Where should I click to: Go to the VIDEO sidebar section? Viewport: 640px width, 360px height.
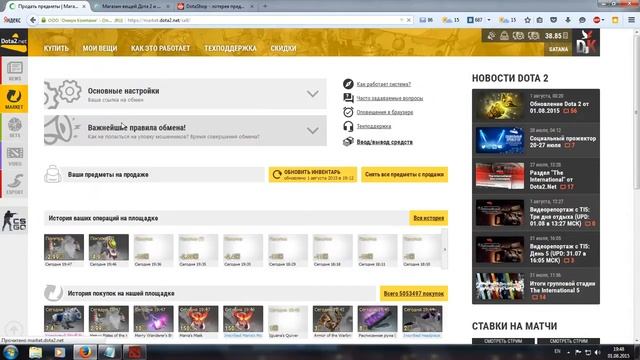point(14,156)
